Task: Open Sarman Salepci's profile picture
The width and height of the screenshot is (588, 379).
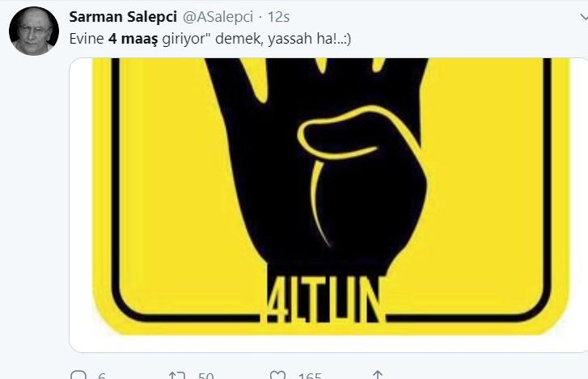Action: tap(34, 31)
